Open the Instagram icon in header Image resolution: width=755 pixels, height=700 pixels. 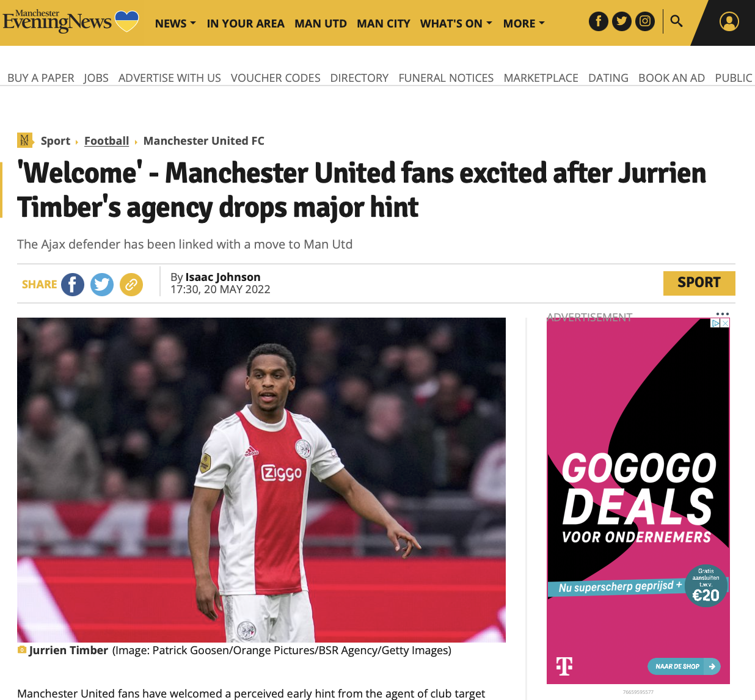pos(645,21)
